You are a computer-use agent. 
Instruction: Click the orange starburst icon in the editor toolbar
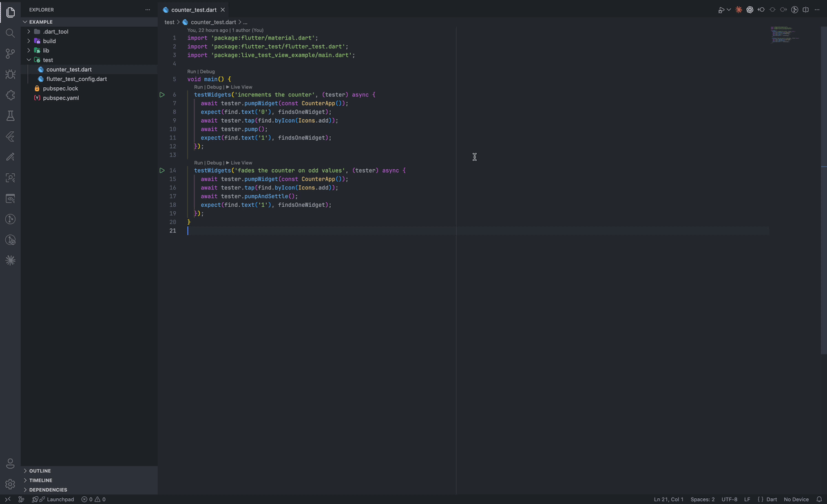pos(738,10)
